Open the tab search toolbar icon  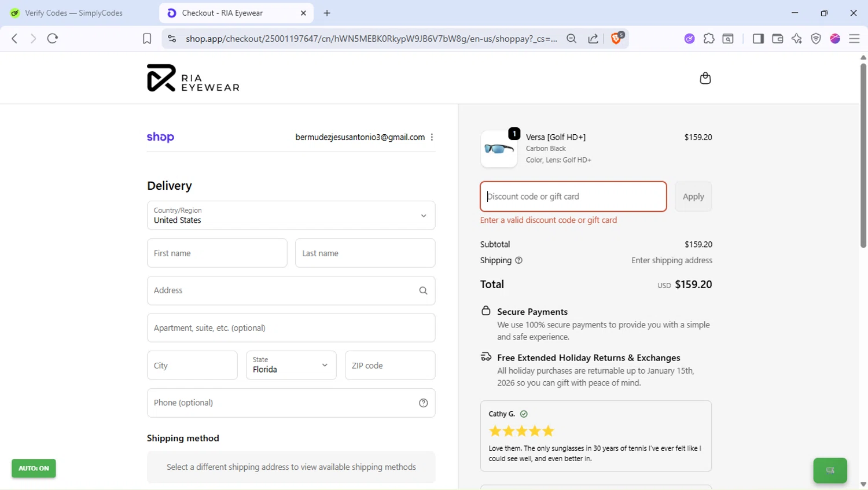728,39
